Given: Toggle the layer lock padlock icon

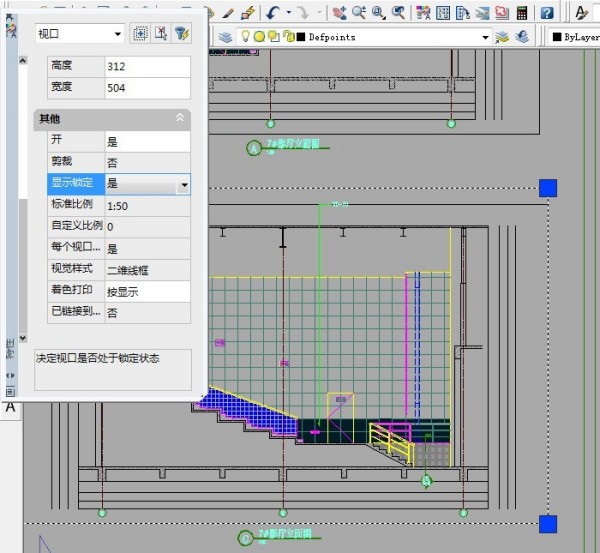Looking at the screenshot, I should pos(288,37).
